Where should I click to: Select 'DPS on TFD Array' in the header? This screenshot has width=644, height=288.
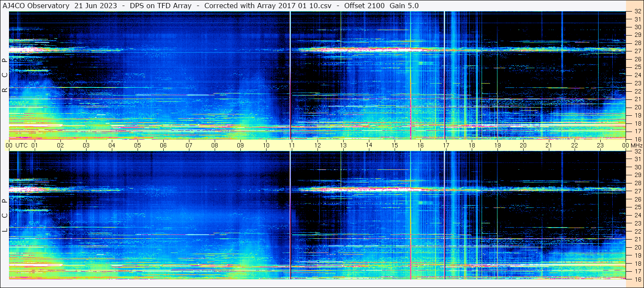point(161,6)
